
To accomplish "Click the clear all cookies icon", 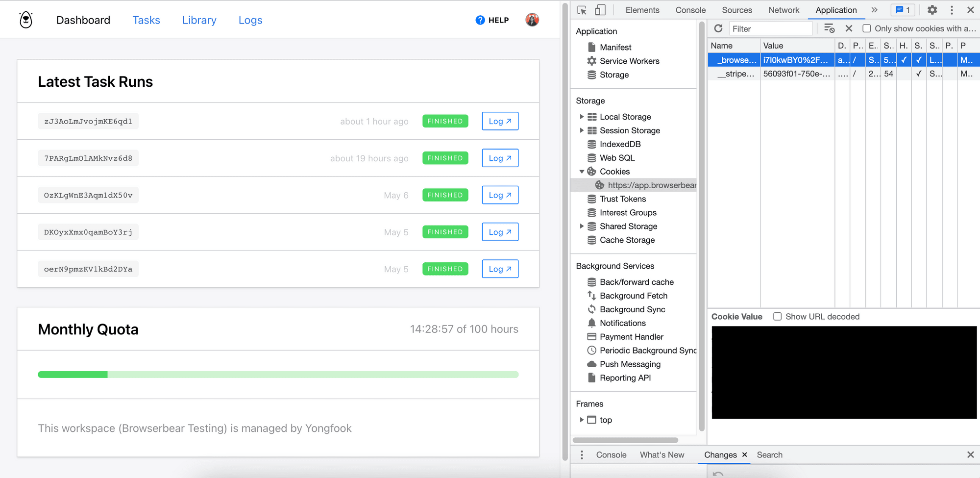I will click(x=849, y=28).
